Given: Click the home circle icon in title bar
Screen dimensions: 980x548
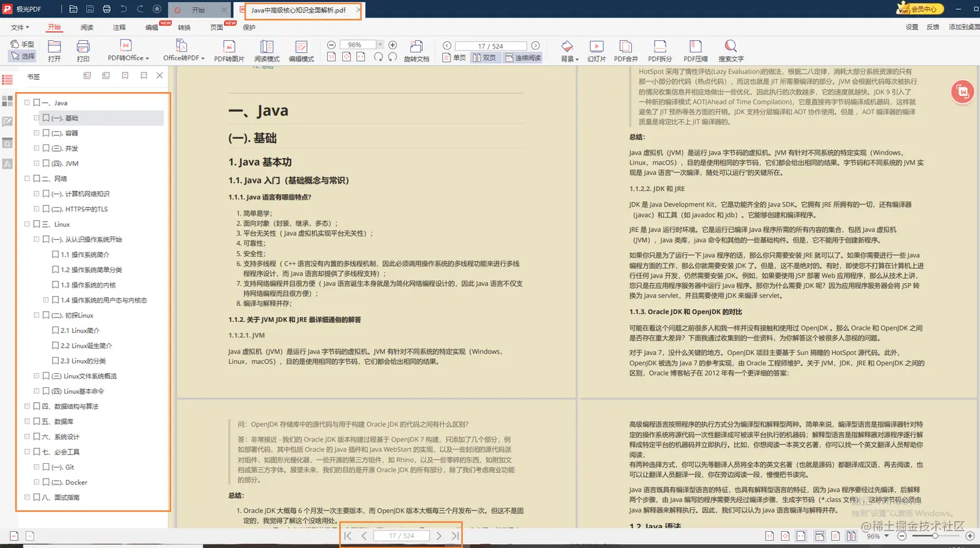Looking at the screenshot, I should (x=157, y=9).
